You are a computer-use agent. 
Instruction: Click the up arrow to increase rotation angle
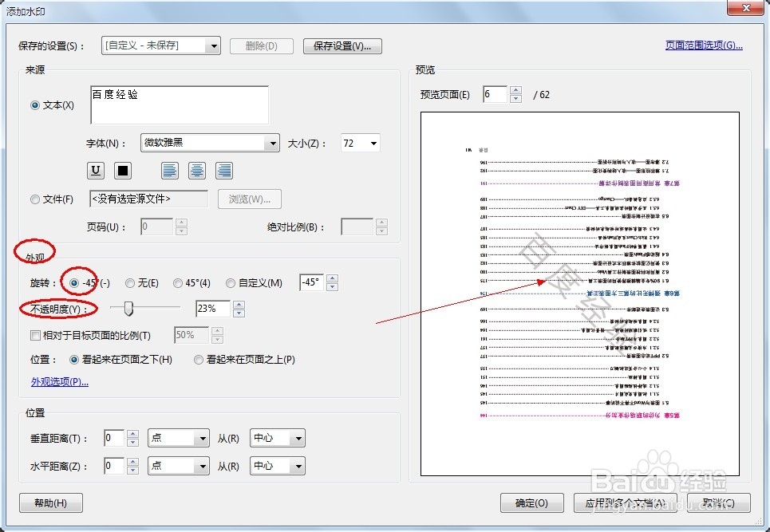(332, 278)
